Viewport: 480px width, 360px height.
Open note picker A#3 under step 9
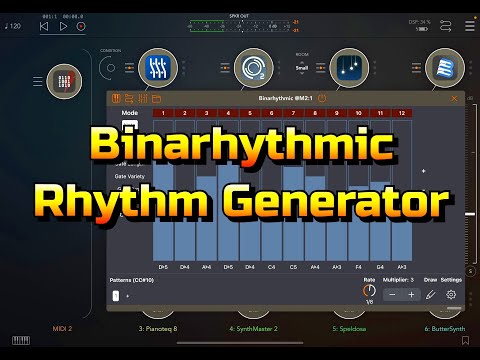point(337,267)
